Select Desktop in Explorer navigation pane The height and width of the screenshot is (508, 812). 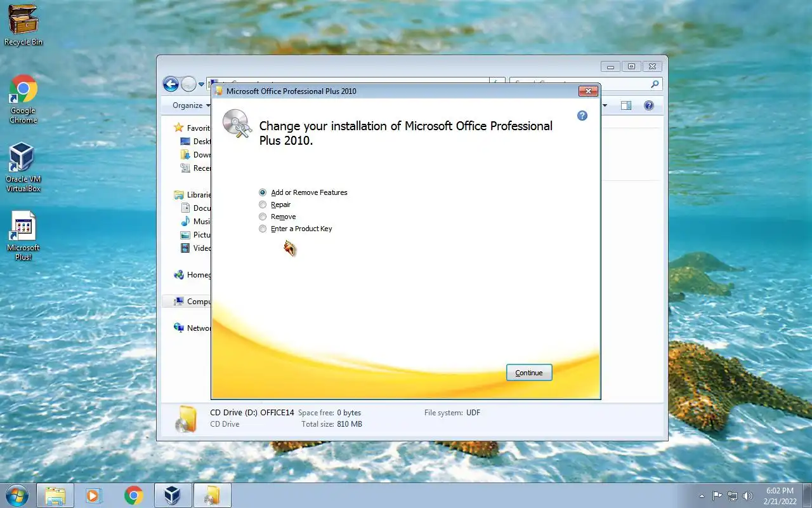tap(195, 142)
